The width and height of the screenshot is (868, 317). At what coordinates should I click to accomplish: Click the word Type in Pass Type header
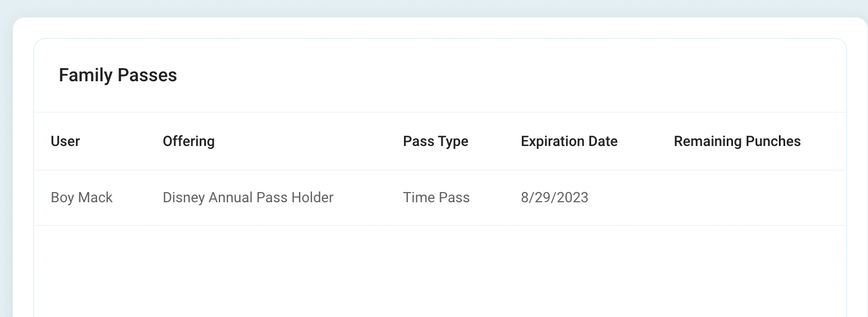click(453, 141)
